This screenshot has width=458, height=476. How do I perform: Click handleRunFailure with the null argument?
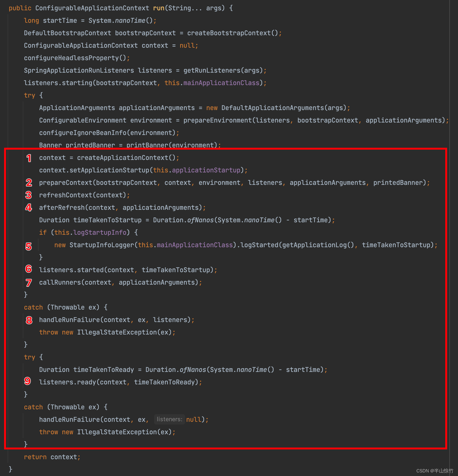(x=69, y=420)
